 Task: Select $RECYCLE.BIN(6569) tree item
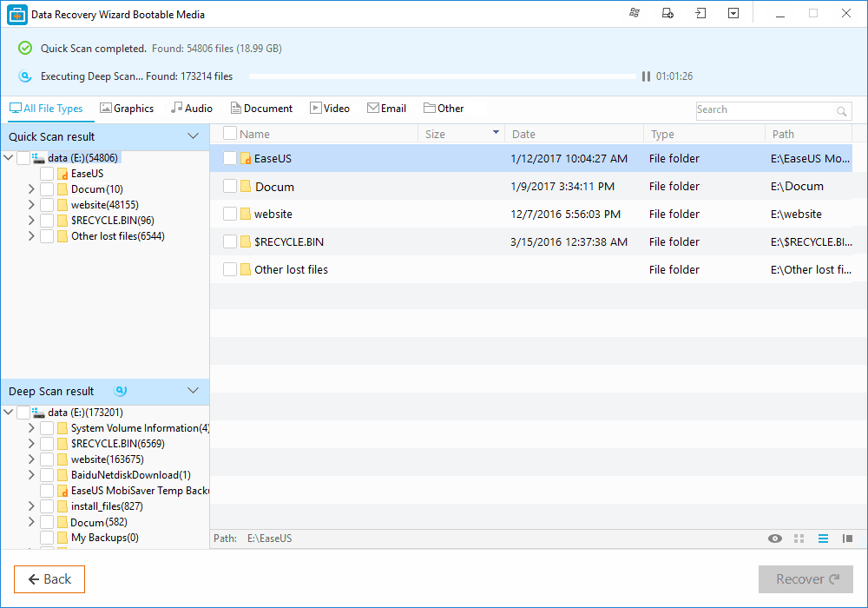(x=118, y=444)
